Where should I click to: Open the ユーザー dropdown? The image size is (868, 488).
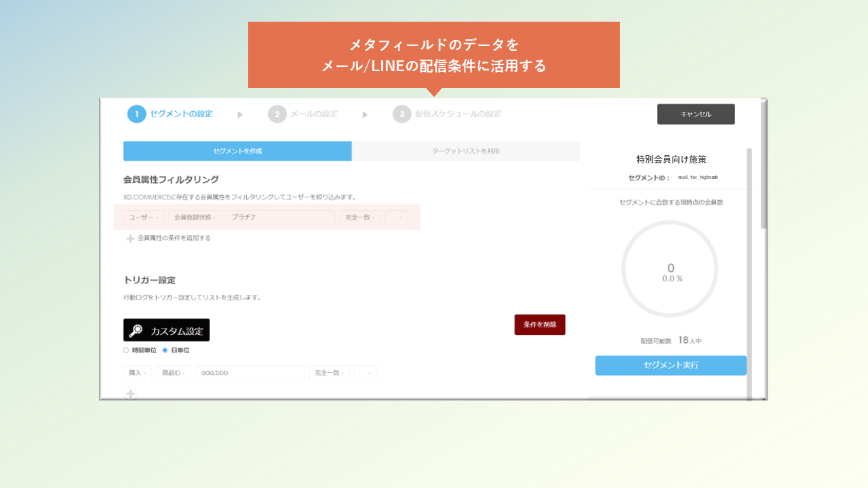click(x=144, y=218)
